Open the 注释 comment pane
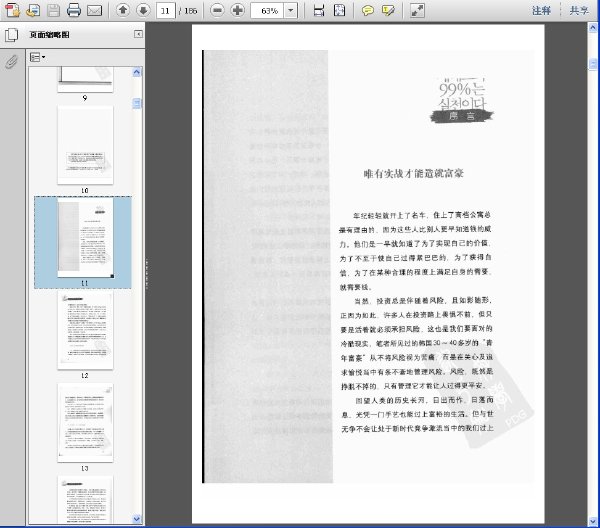The height and width of the screenshot is (528, 600). point(541,10)
